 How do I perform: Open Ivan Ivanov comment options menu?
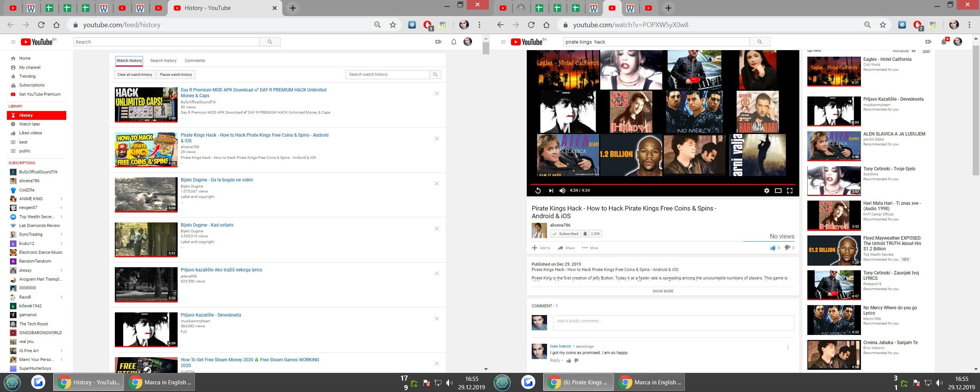pyautogui.click(x=788, y=348)
